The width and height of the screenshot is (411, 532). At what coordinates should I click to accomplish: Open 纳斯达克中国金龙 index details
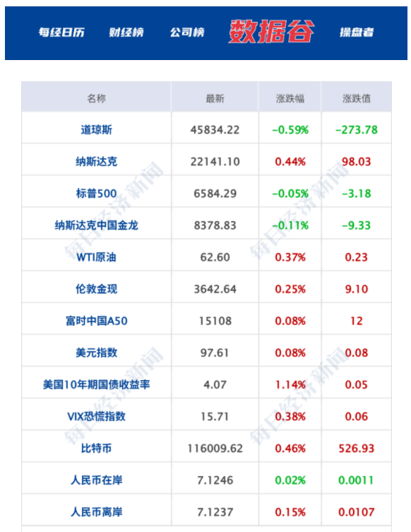96,225
